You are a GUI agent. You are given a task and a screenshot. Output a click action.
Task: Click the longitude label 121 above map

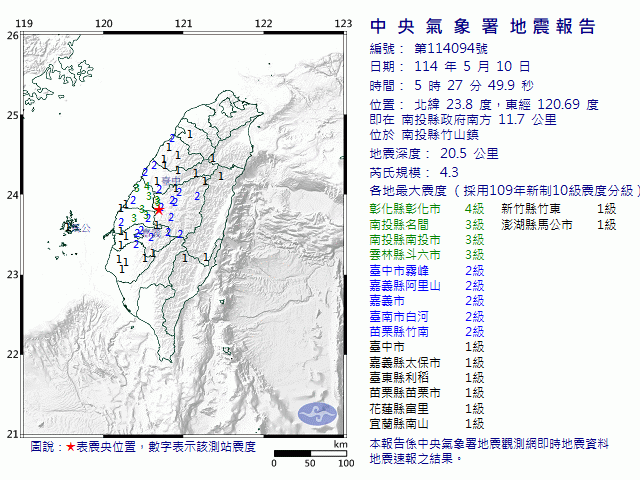click(x=183, y=24)
